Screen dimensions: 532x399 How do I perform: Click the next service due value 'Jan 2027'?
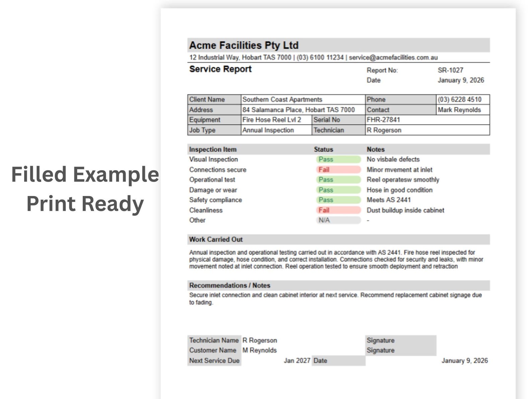[297, 361]
